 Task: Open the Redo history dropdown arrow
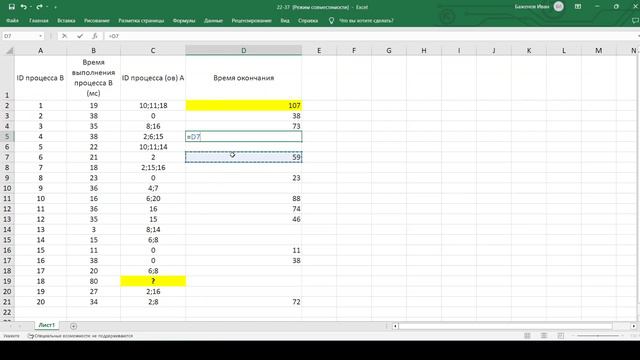[47, 7]
